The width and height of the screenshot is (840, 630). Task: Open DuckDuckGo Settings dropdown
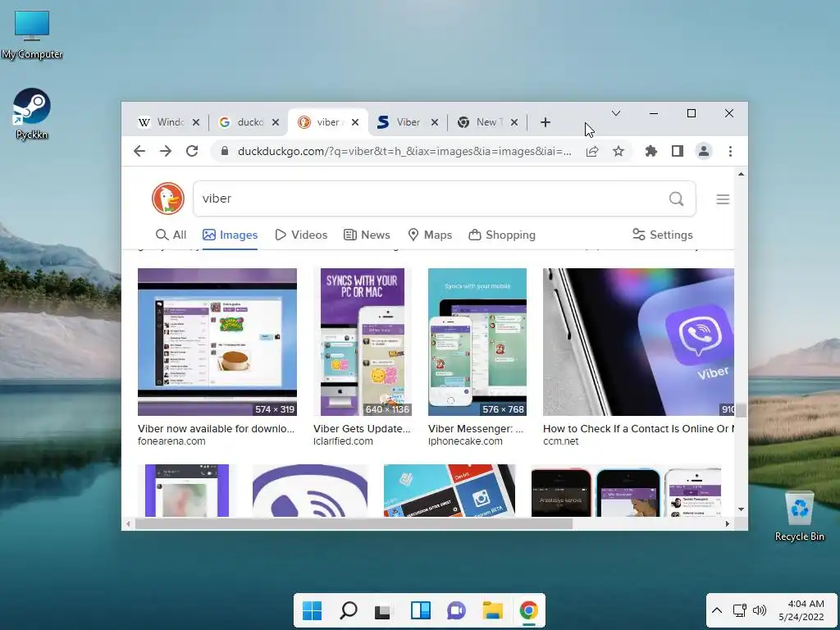[x=663, y=235]
